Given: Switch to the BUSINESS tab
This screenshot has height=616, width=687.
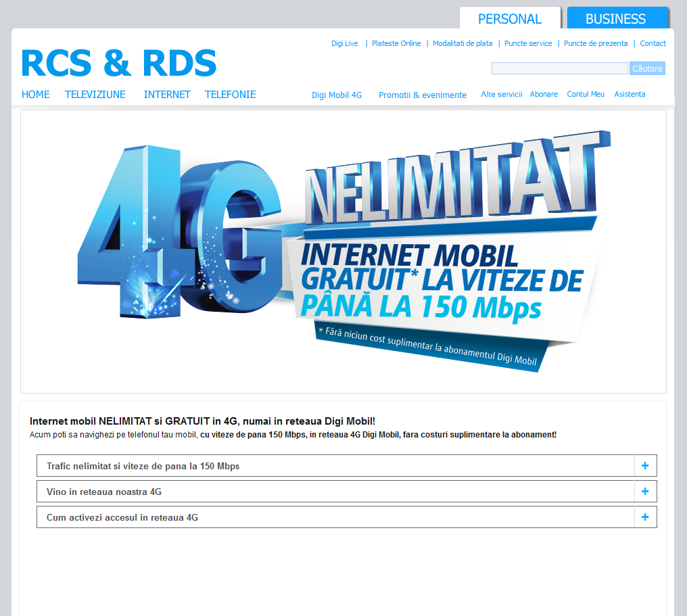Looking at the screenshot, I should tap(615, 18).
